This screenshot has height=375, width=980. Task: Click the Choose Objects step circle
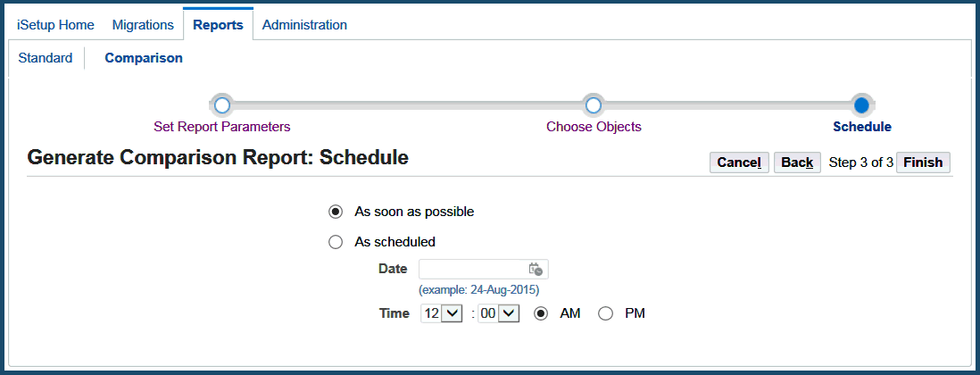point(594,105)
